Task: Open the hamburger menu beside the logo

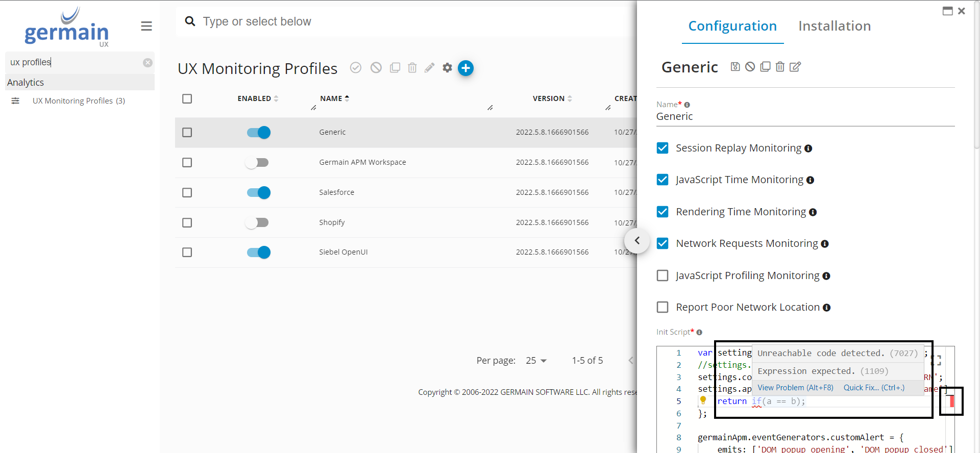Action: 146,26
